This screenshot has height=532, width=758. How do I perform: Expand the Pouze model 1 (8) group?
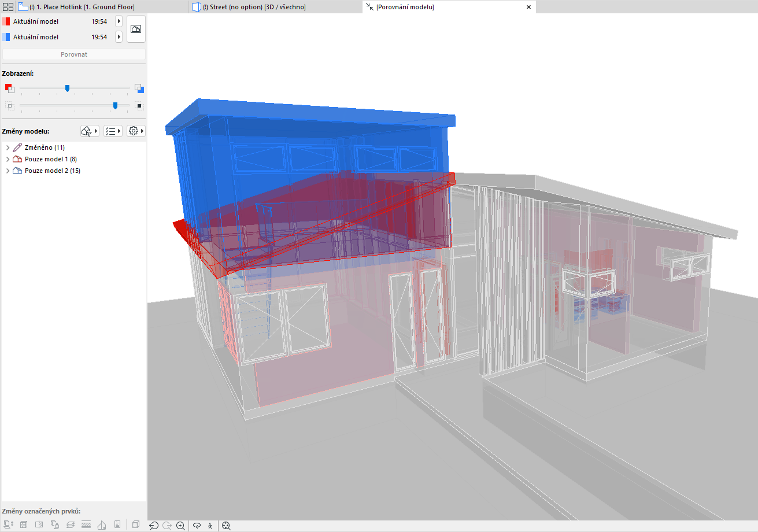click(x=8, y=159)
